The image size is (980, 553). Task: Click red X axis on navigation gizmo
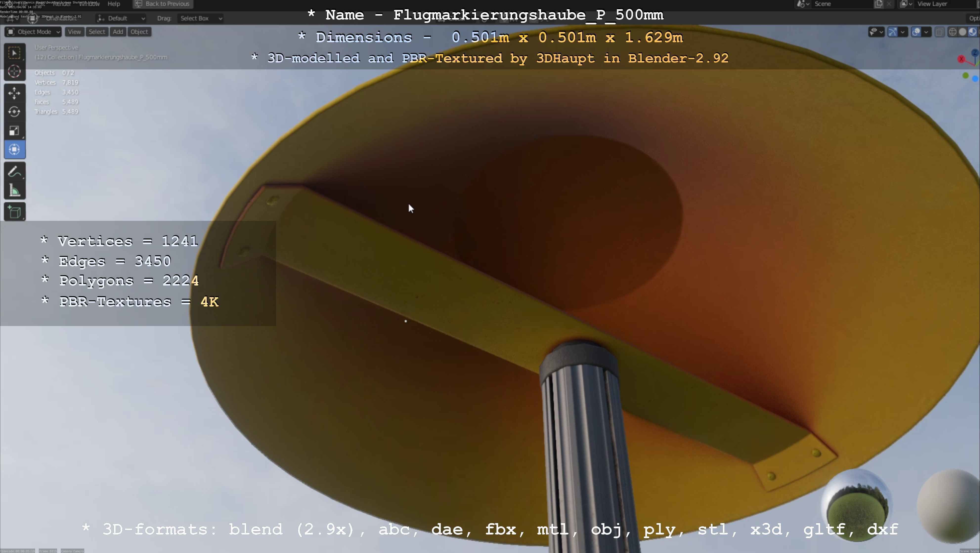tap(961, 59)
